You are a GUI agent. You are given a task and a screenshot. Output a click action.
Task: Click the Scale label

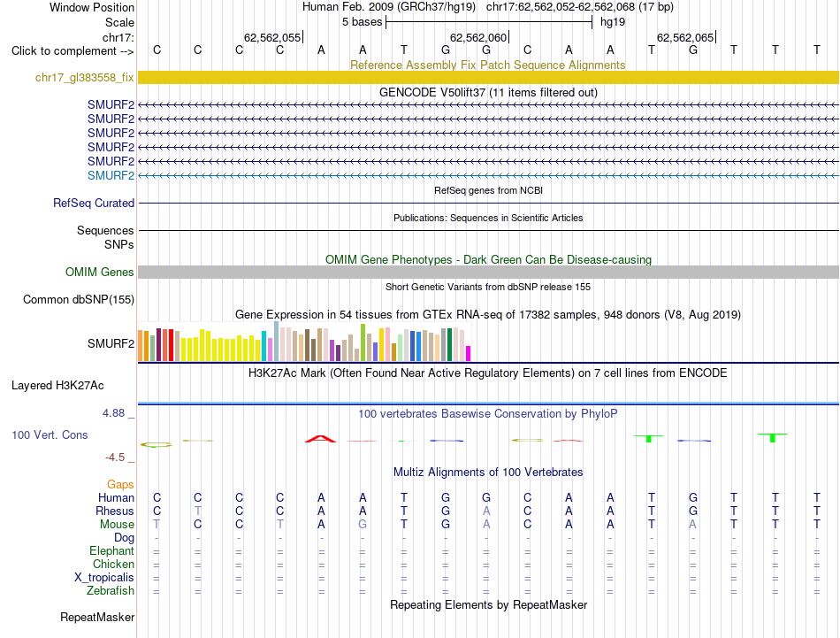tap(119, 22)
